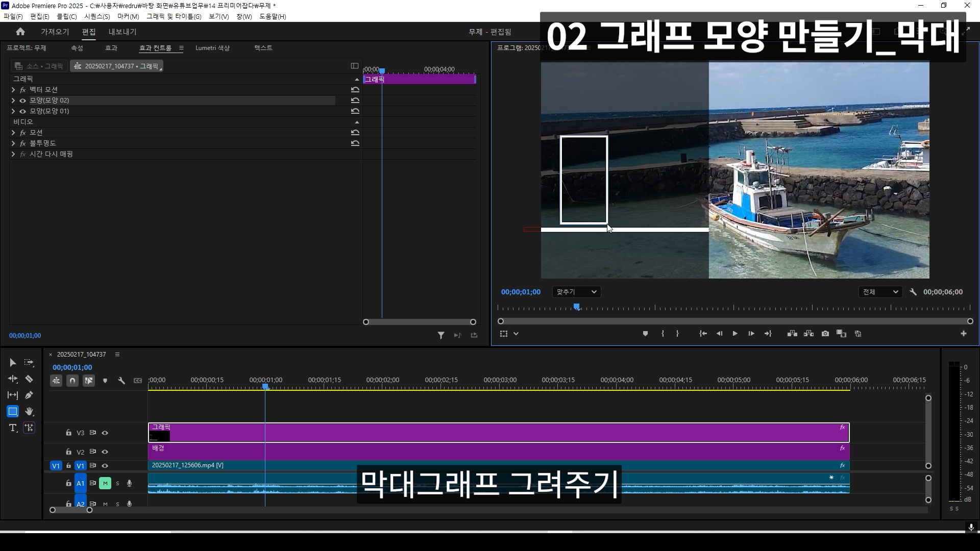Viewport: 980px width, 551px height.
Task: Expand the 벡터 모션 effect properties
Action: coord(13,90)
